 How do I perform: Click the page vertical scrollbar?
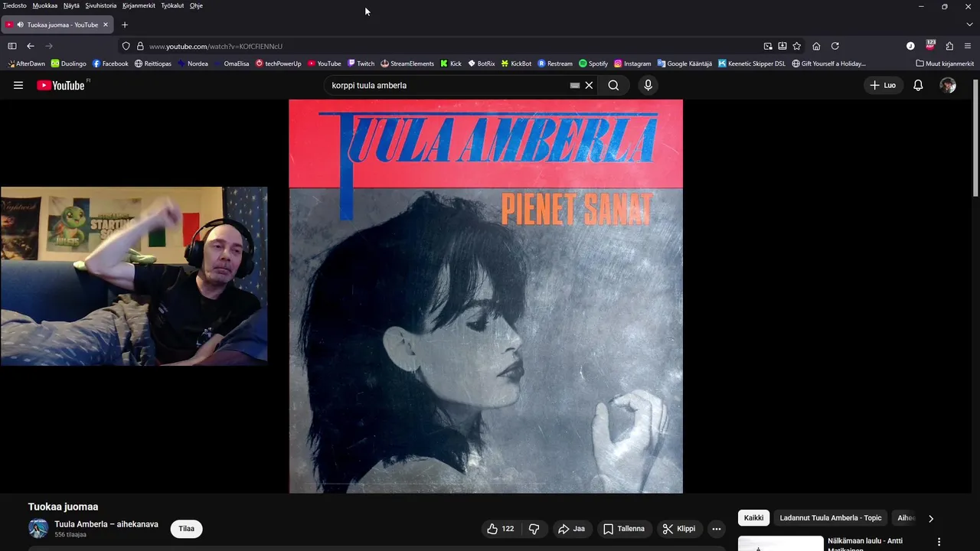tap(975, 138)
